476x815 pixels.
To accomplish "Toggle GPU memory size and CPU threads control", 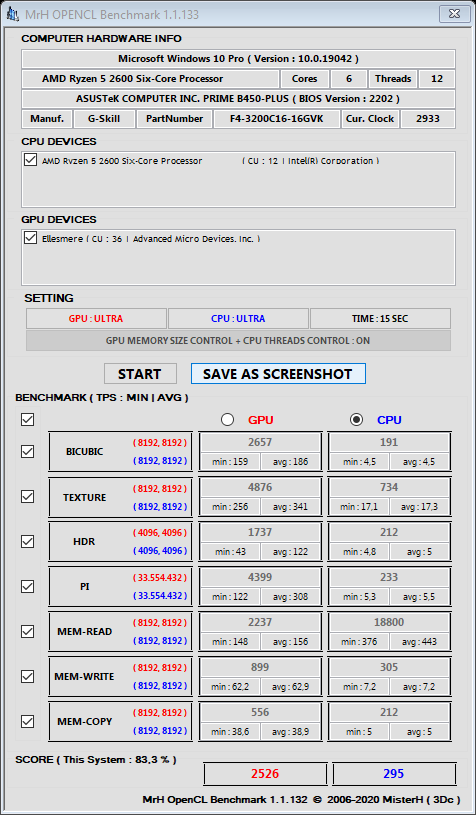I will click(x=239, y=341).
